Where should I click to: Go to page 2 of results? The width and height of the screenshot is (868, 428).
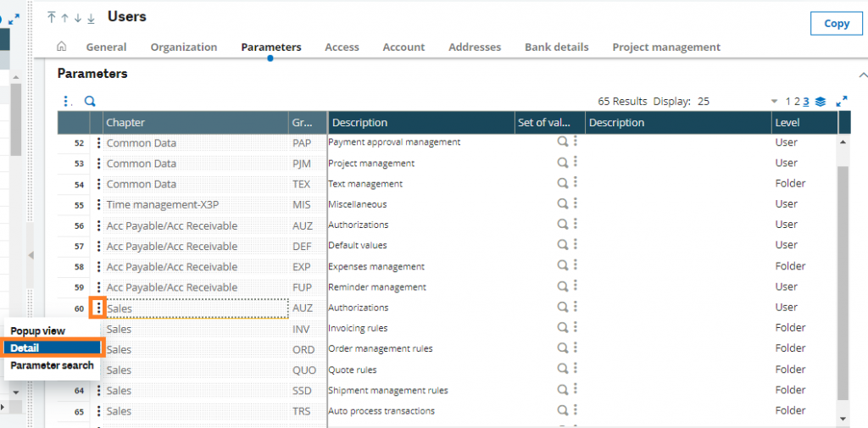[x=797, y=102]
